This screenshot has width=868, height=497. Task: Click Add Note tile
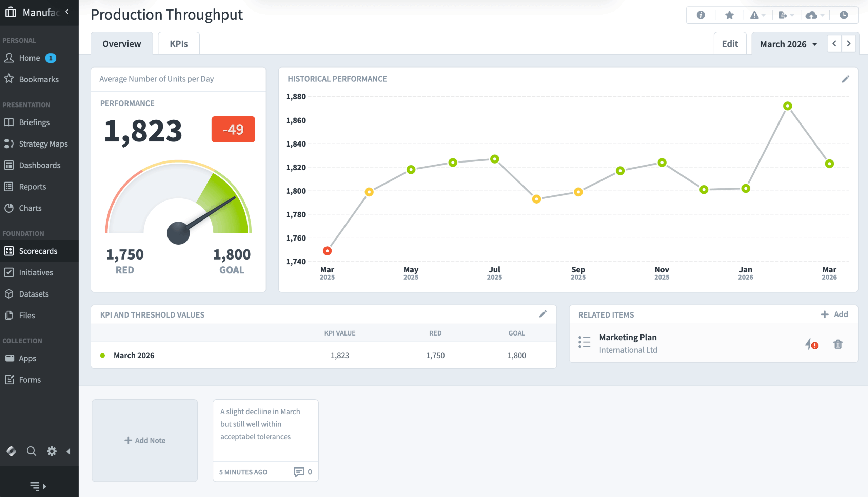tap(144, 440)
